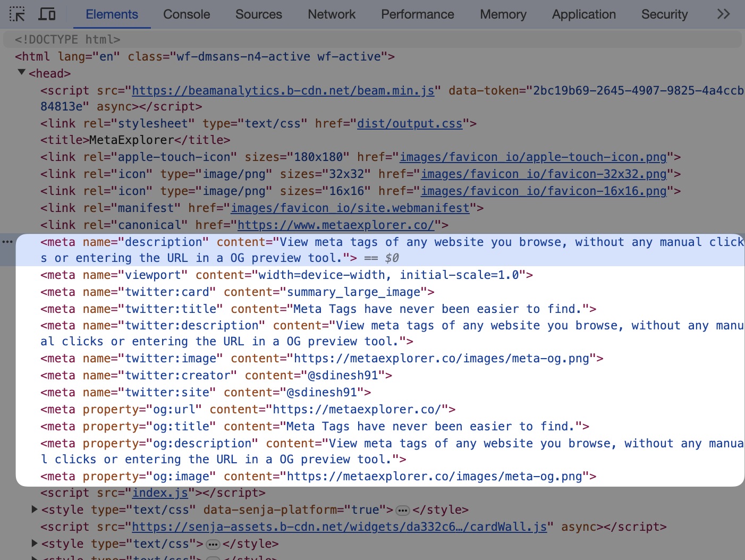Select the twitter:title meta node
This screenshot has height=560, width=745.
318,309
